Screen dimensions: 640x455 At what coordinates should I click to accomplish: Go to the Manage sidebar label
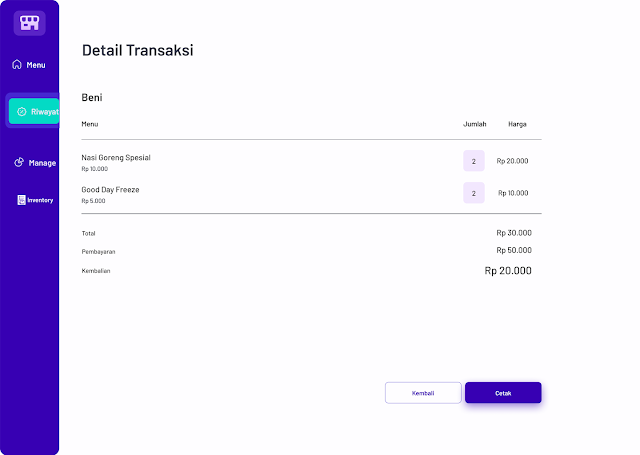[x=42, y=162]
